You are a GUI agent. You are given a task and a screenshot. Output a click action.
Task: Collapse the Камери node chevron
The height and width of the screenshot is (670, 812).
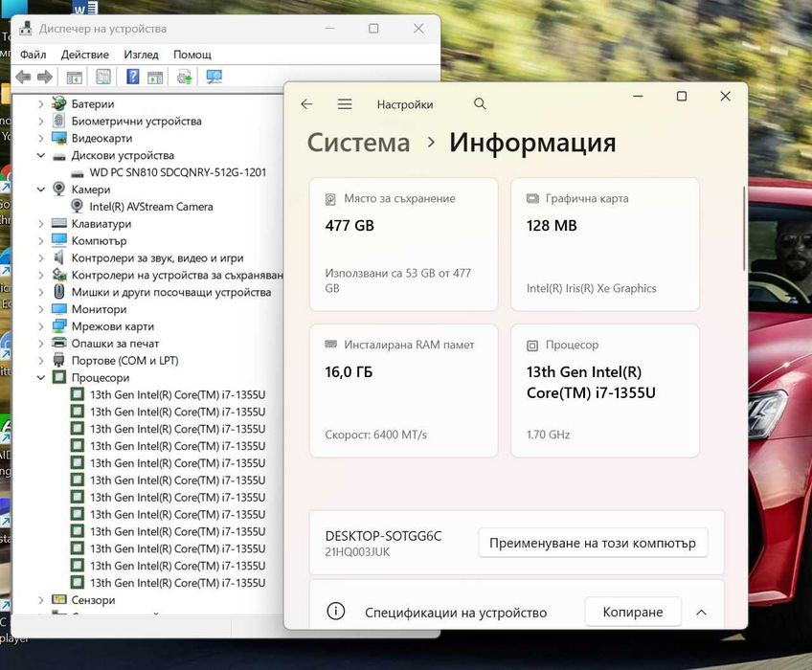point(41,190)
